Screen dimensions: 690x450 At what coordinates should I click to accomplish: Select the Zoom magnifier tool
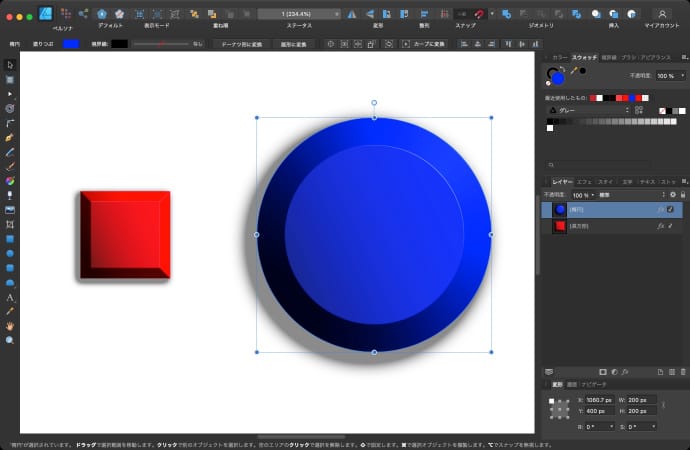click(10, 340)
